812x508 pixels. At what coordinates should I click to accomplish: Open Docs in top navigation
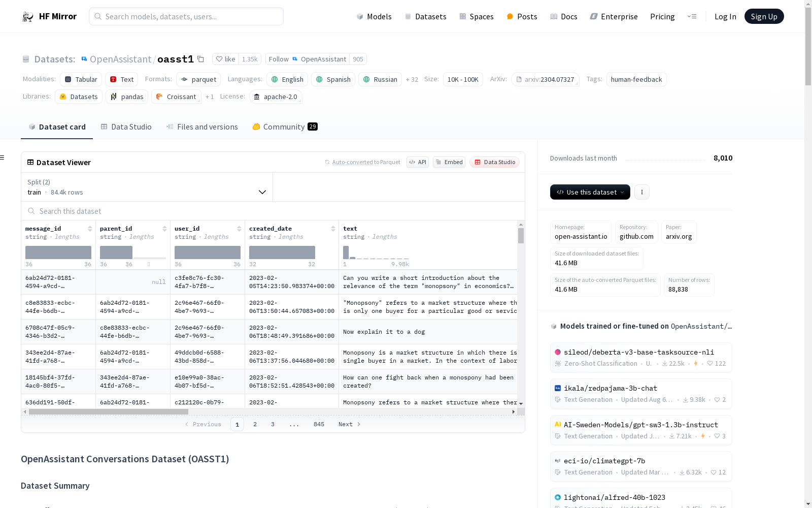(564, 16)
